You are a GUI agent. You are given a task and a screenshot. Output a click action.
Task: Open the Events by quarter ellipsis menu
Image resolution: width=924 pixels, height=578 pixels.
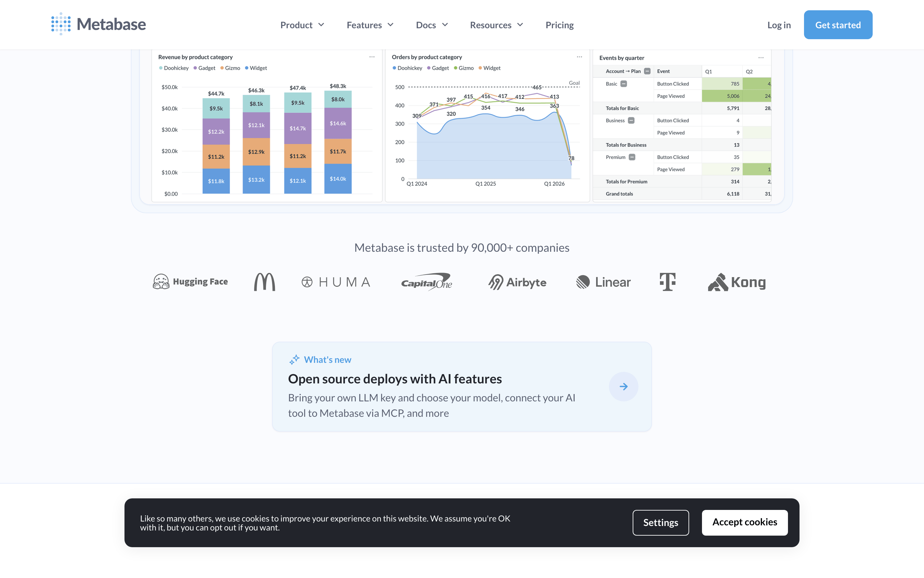pos(761,58)
